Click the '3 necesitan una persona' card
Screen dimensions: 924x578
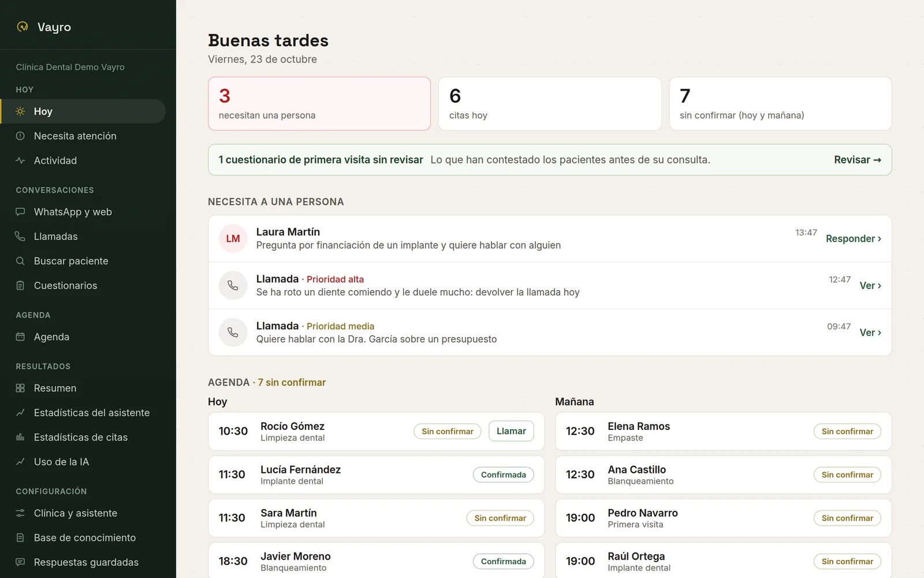[x=319, y=103]
